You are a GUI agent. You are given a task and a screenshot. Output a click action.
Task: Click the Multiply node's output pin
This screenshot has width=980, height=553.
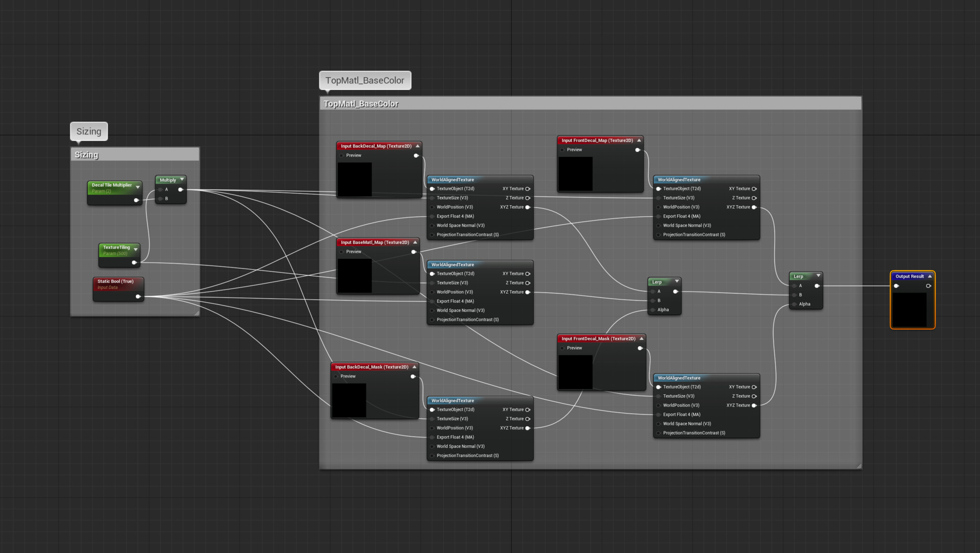pos(180,189)
